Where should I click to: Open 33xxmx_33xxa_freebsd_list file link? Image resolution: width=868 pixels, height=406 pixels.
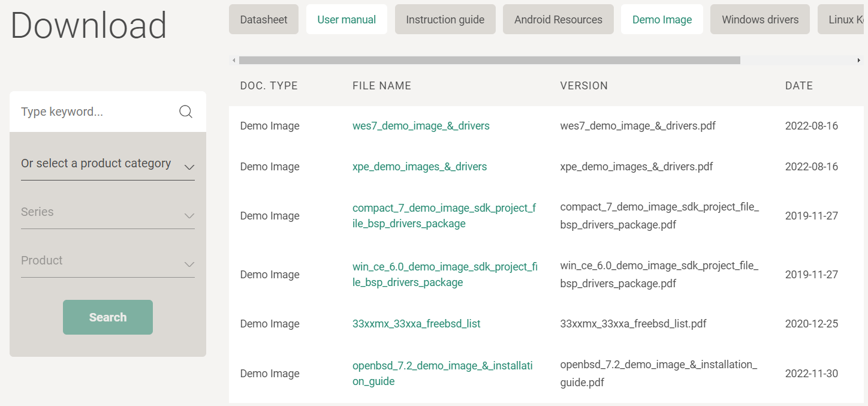(417, 324)
